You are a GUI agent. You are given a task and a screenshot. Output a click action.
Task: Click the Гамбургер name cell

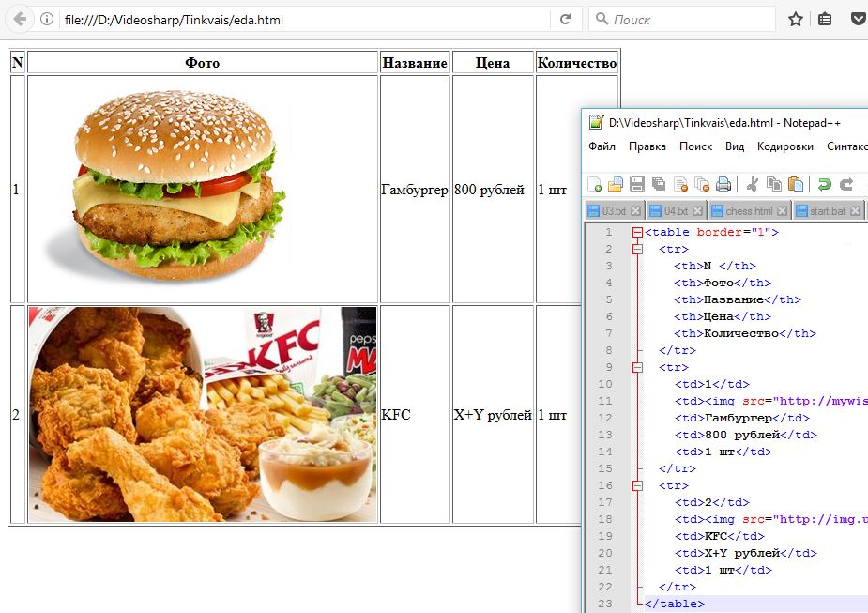click(415, 190)
